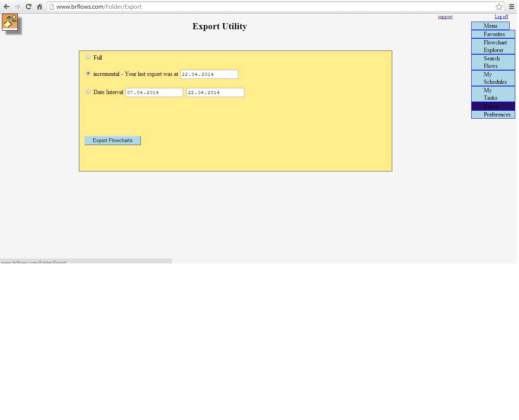Open Search Flows in sidebar menu
The width and height of the screenshot is (519, 420).
pos(493,62)
